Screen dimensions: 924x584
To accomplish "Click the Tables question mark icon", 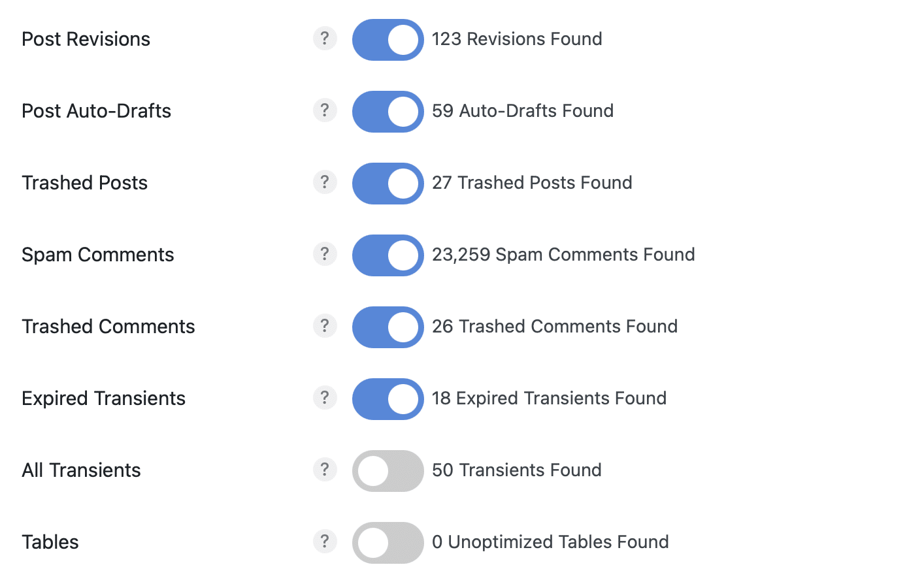I will (325, 542).
